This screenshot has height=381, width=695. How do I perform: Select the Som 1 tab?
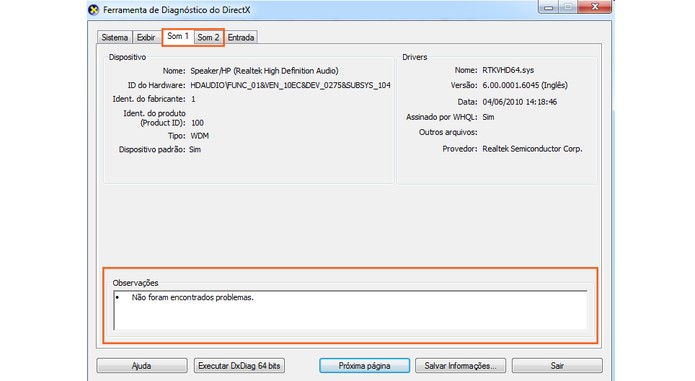point(178,36)
